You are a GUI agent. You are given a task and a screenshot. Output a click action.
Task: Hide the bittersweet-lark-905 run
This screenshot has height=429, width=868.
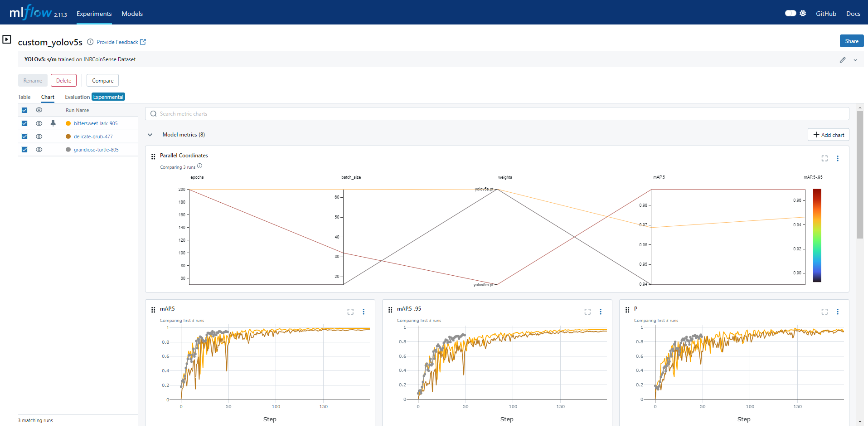[39, 123]
